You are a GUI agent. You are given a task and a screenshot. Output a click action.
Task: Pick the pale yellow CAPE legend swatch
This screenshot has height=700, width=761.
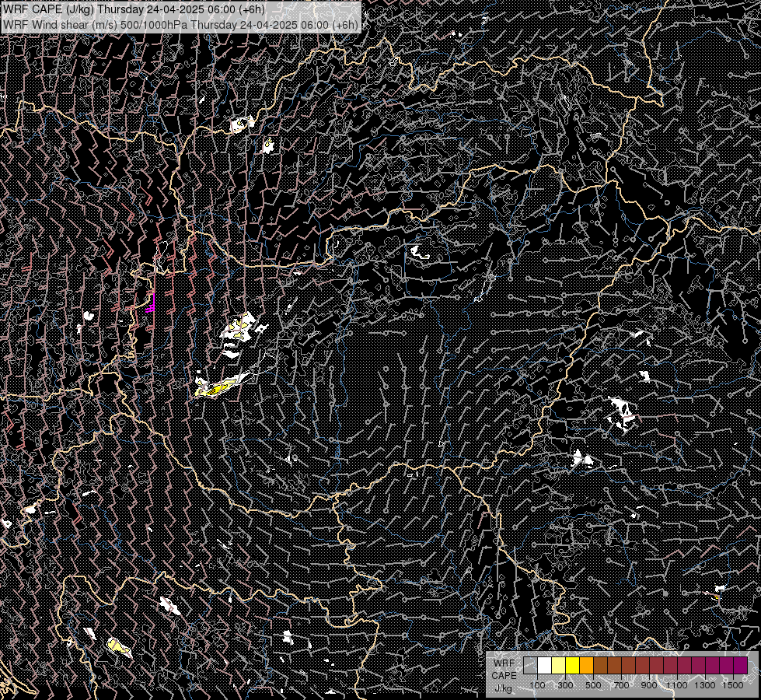click(559, 665)
